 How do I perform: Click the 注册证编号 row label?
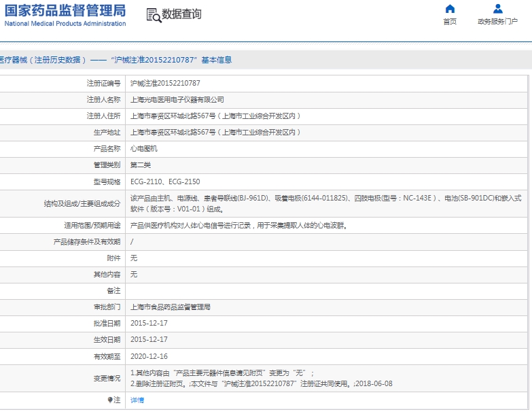coord(103,84)
